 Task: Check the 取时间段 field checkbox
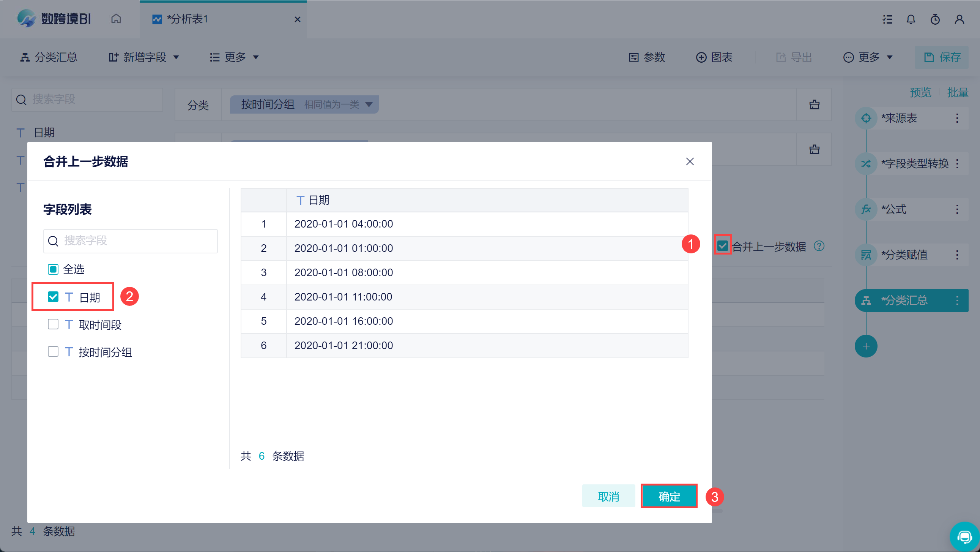click(53, 324)
